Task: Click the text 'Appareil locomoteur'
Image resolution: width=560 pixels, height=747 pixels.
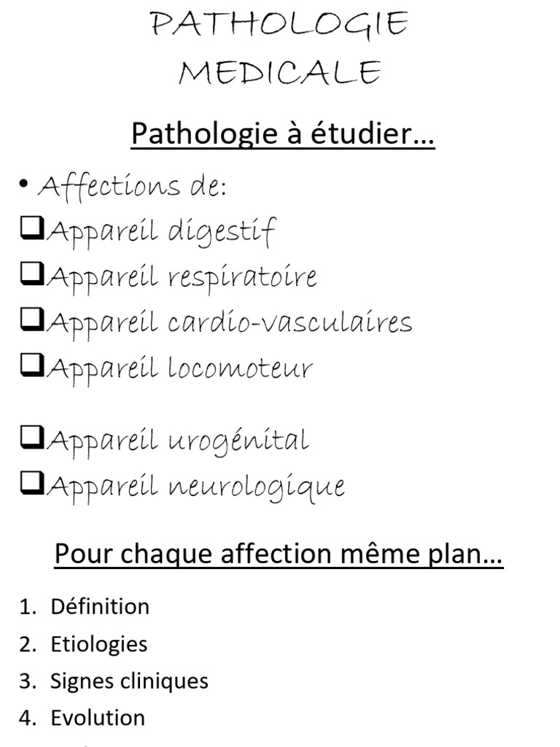Action: point(179,368)
